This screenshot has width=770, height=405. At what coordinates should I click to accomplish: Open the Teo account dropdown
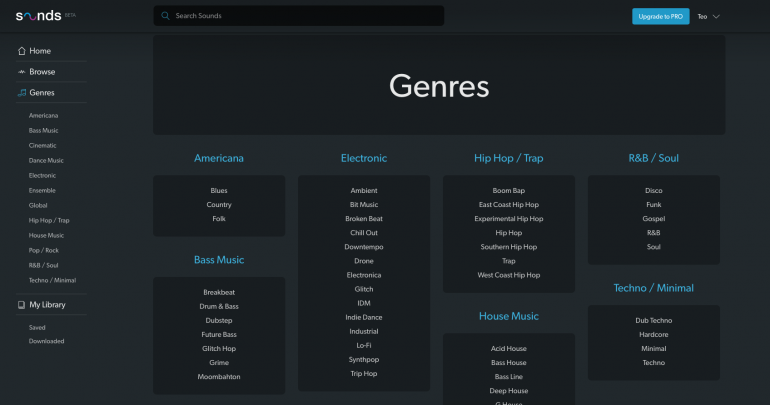point(709,17)
